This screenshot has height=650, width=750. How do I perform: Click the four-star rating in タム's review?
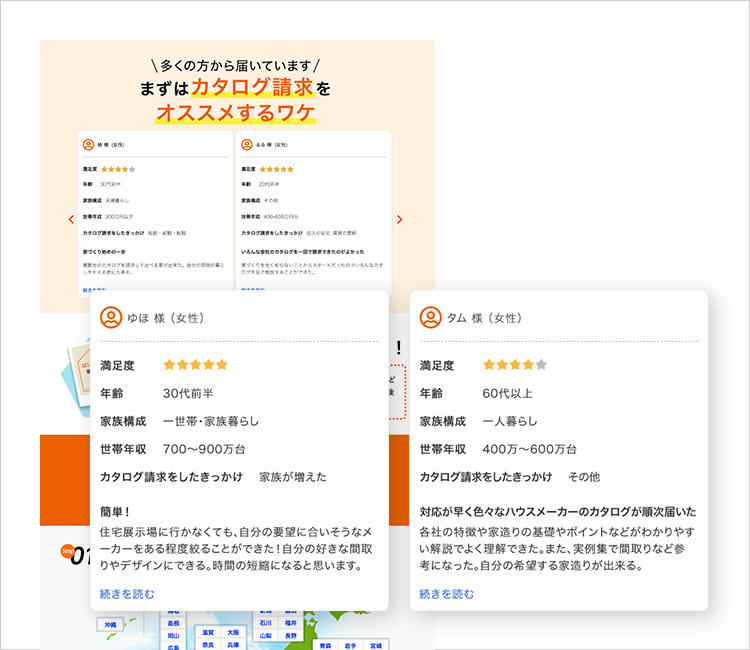[x=515, y=365]
